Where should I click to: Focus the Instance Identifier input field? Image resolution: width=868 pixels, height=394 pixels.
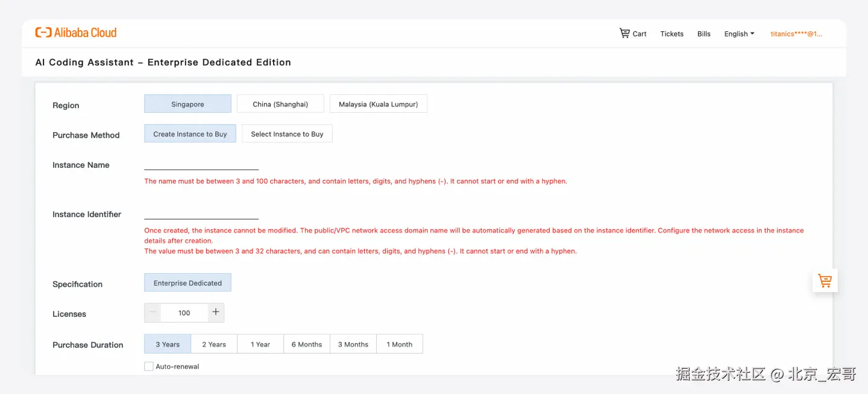201,213
